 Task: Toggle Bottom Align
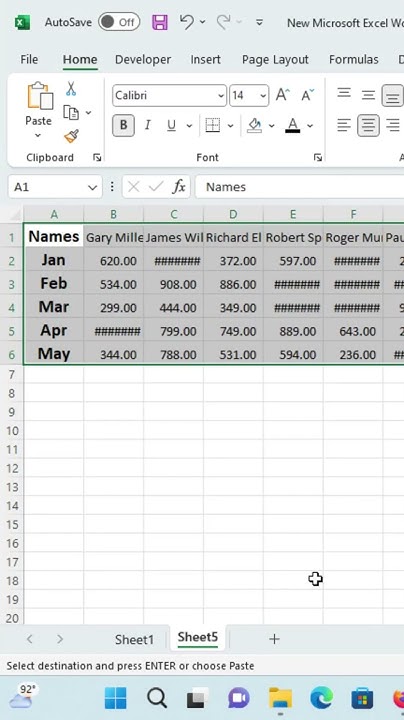tap(393, 96)
